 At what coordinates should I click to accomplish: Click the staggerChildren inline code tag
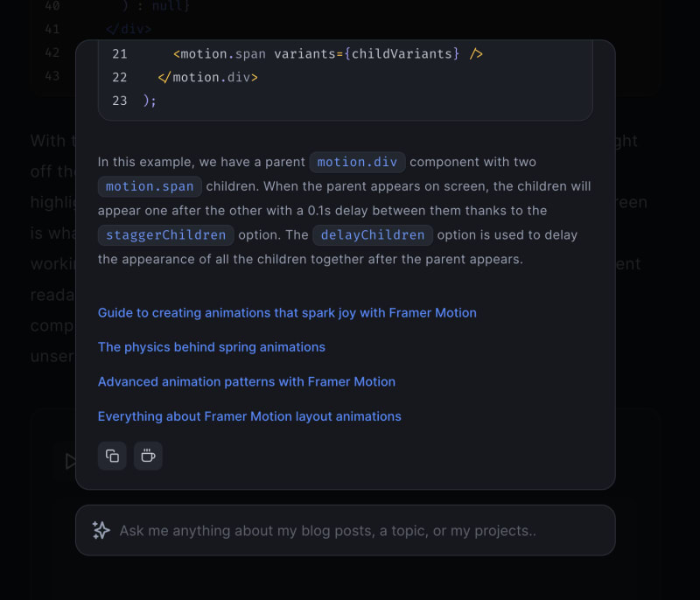click(x=165, y=235)
